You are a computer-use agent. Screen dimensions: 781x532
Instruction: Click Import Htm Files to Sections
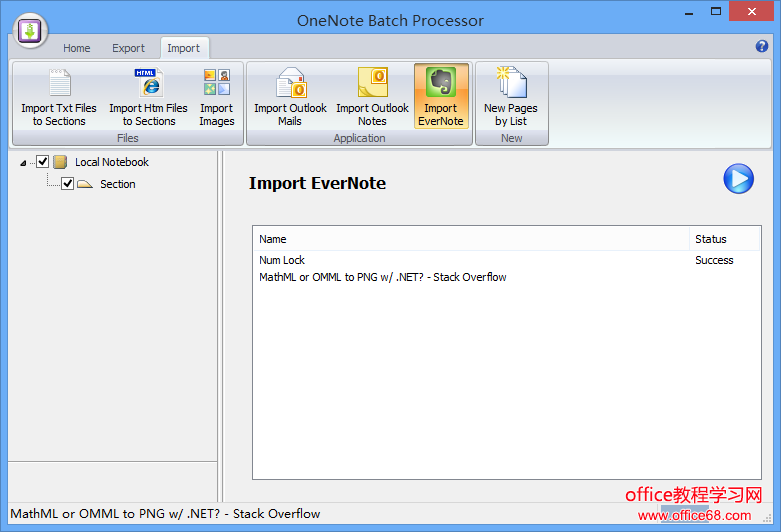pyautogui.click(x=148, y=97)
